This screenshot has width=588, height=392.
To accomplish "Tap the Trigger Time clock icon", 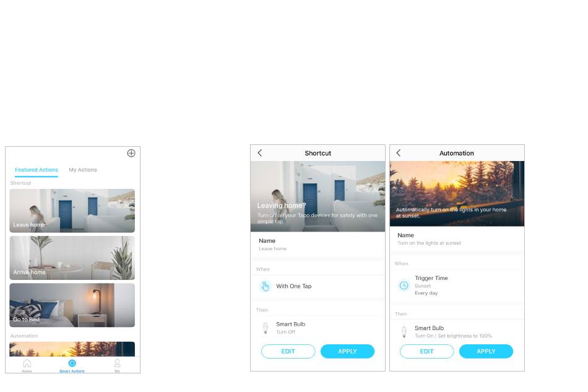I will tap(404, 285).
